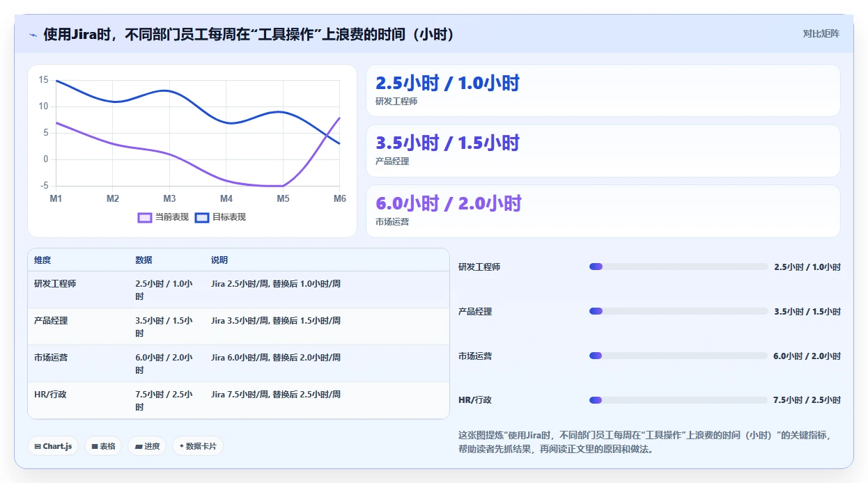868x483 pixels.
Task: Click the 市场运营 progress bar
Action: click(679, 356)
